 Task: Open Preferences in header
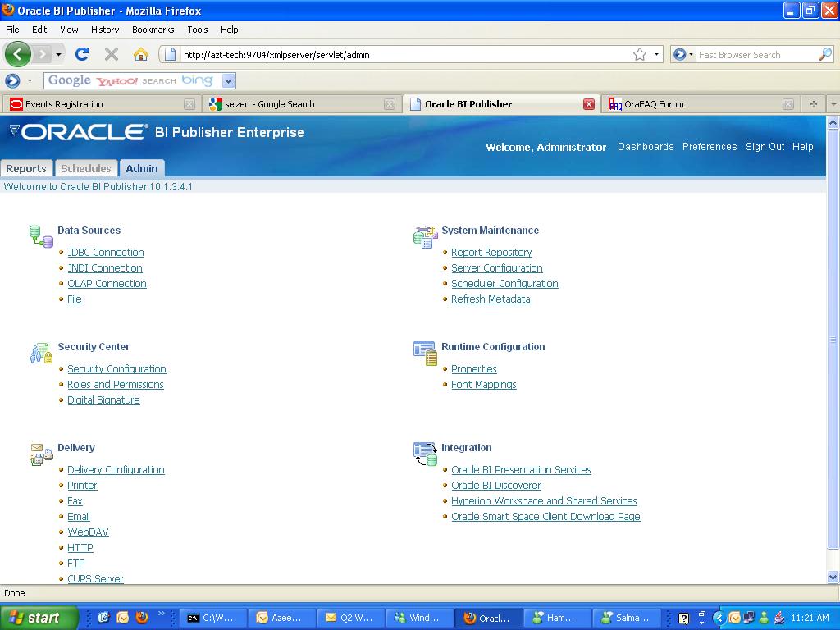[x=710, y=147]
